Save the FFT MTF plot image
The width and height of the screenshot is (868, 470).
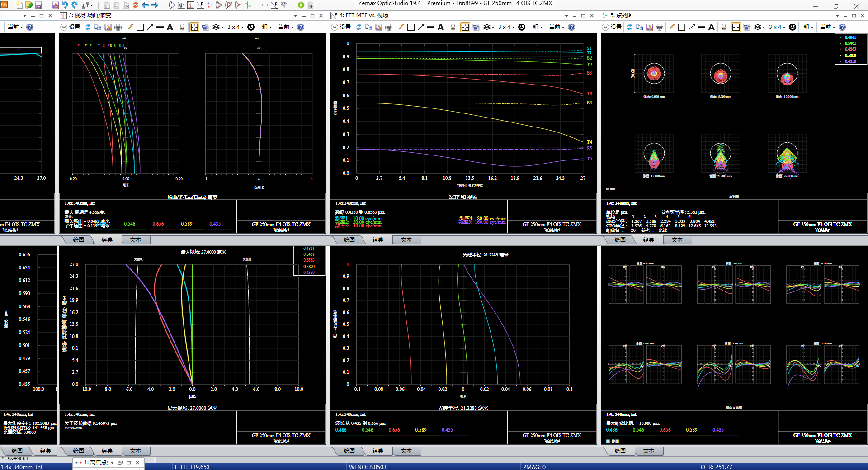[x=379, y=27]
